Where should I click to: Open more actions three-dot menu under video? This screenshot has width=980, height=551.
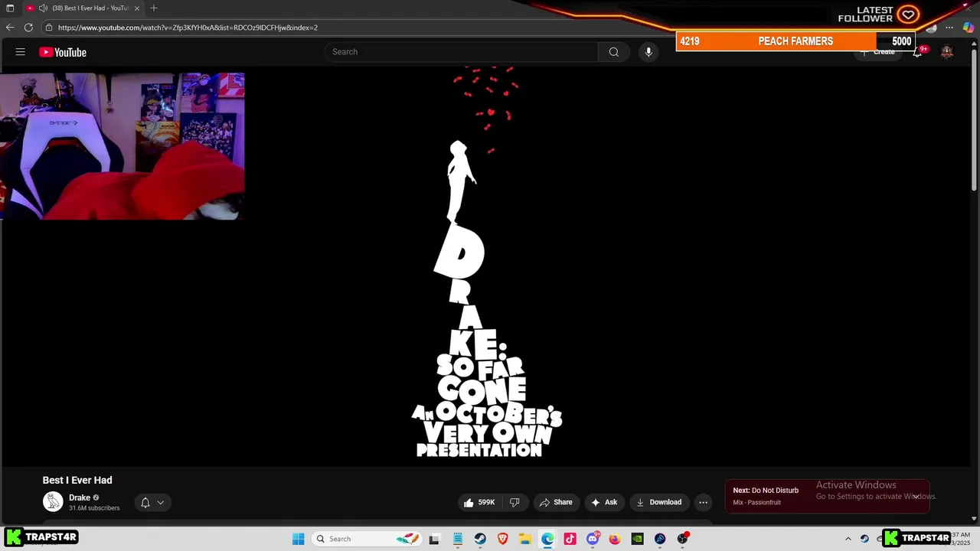point(703,502)
